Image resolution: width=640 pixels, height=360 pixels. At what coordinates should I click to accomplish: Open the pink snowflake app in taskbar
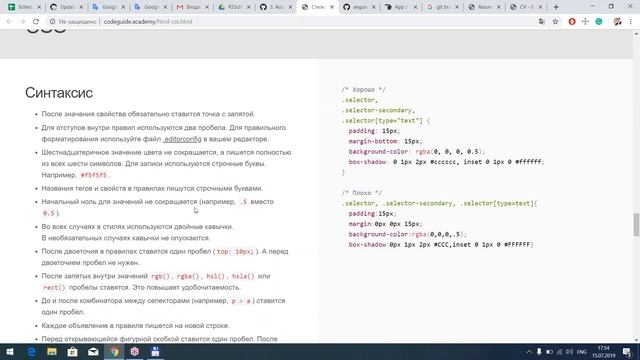point(135,352)
